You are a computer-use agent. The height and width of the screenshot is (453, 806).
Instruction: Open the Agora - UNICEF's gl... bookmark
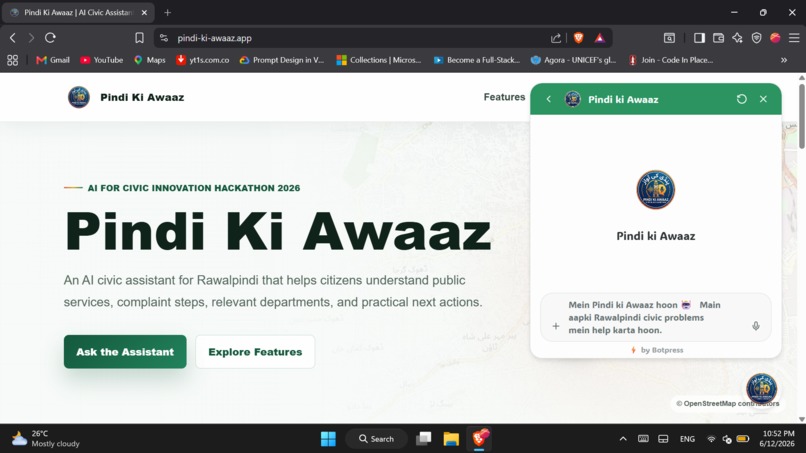click(573, 60)
